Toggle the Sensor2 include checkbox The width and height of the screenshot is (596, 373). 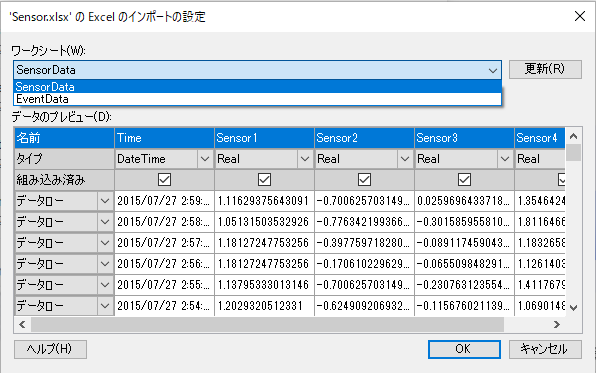(364, 179)
